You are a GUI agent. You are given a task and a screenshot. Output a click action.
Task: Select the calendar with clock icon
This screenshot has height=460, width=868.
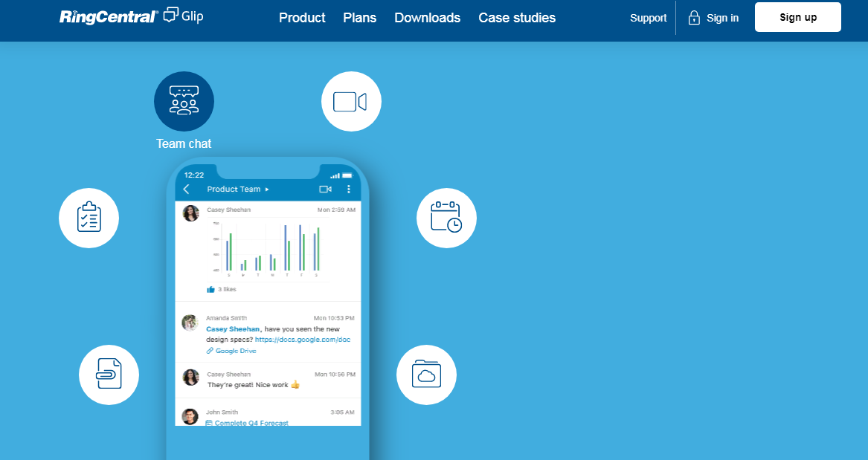pyautogui.click(x=446, y=218)
